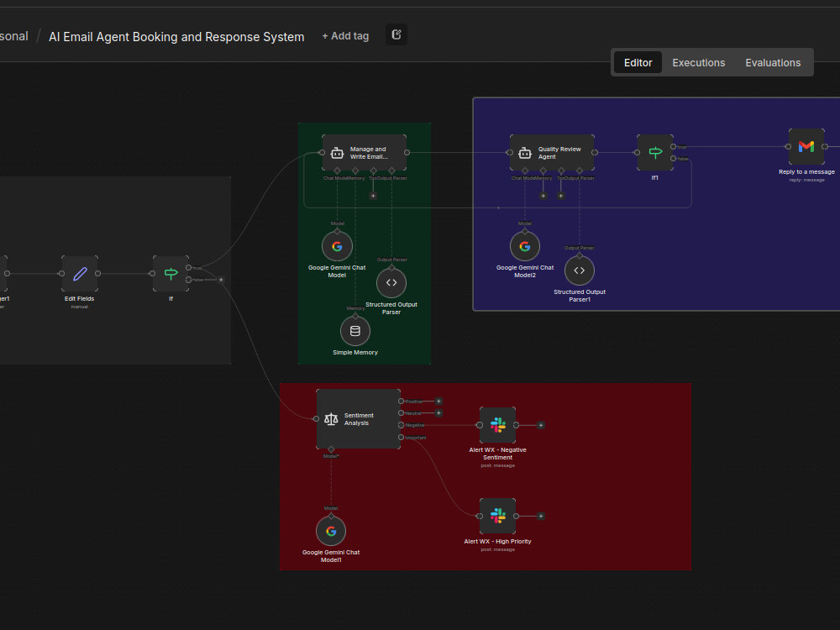Click the input connector of Sentiment Analysis
This screenshot has height=630, width=840.
(316, 419)
